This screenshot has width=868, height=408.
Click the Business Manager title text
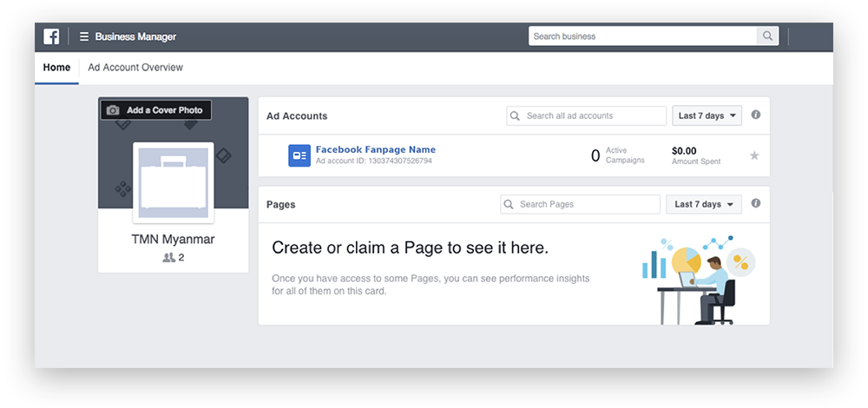135,36
